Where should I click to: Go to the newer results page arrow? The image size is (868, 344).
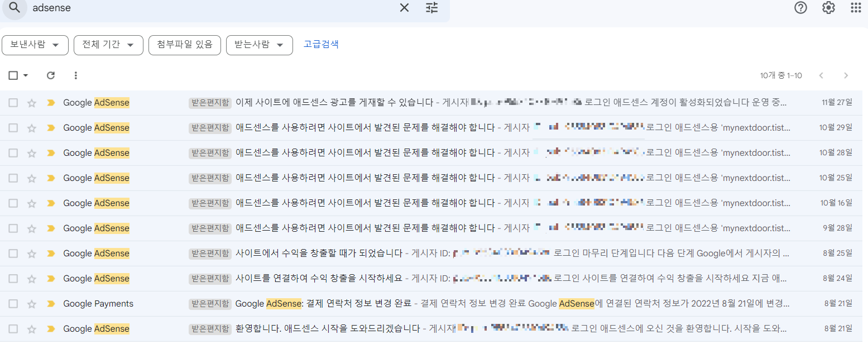(x=821, y=75)
